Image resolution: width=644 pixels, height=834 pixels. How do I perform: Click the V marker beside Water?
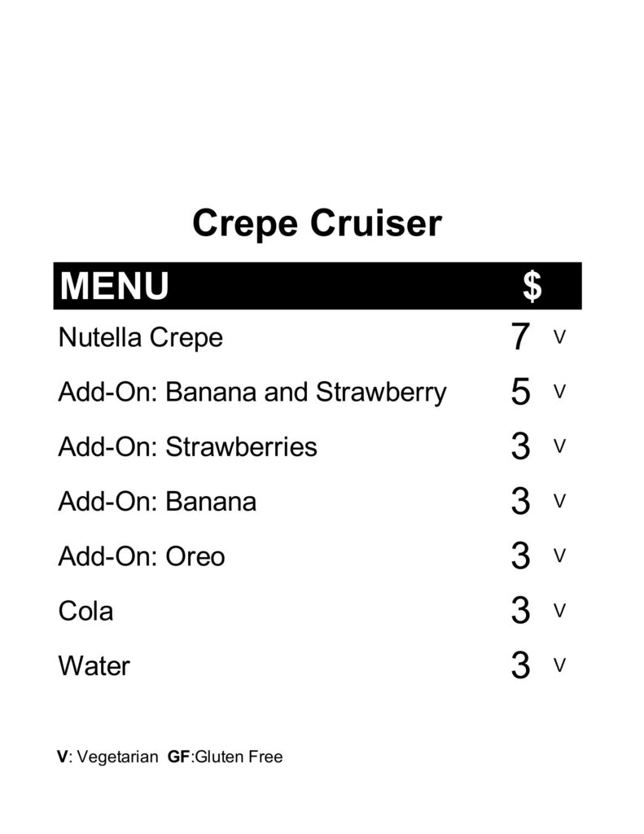coord(559,665)
